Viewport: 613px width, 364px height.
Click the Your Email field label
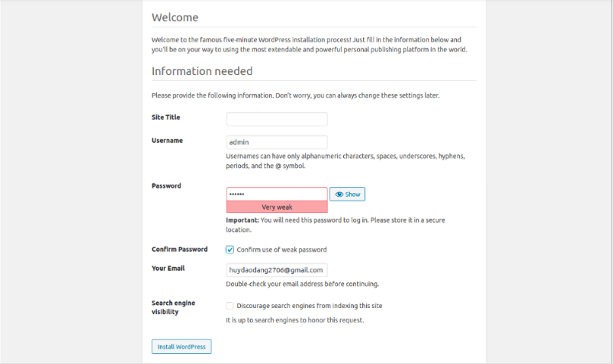click(x=168, y=268)
